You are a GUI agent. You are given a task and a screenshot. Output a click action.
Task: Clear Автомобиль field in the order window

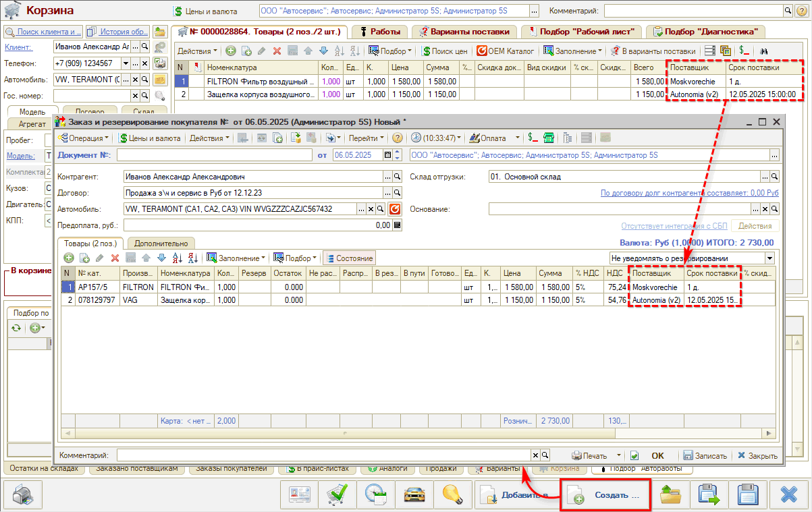coord(370,208)
